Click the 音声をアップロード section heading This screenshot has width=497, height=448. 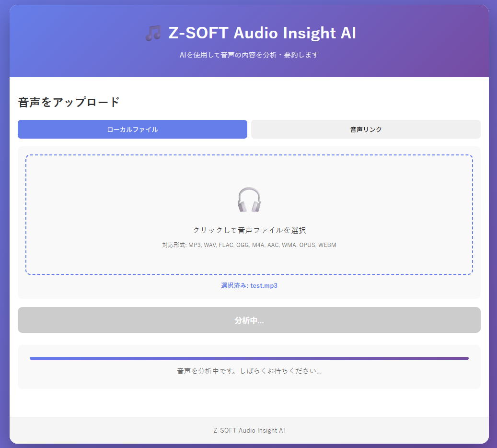point(69,102)
